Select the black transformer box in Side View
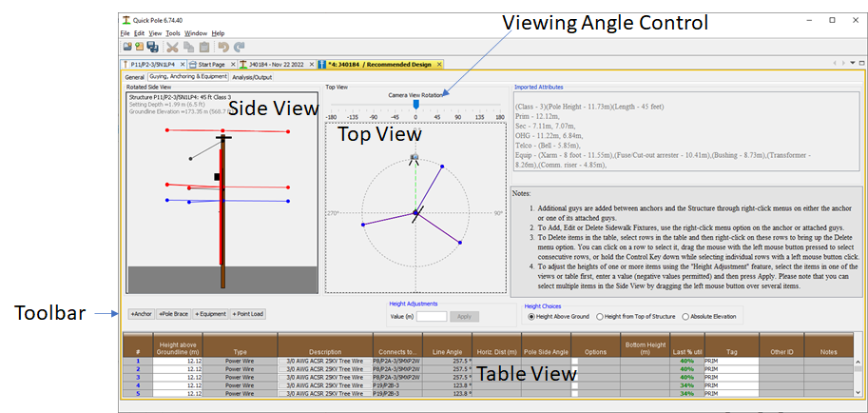 pyautogui.click(x=218, y=177)
